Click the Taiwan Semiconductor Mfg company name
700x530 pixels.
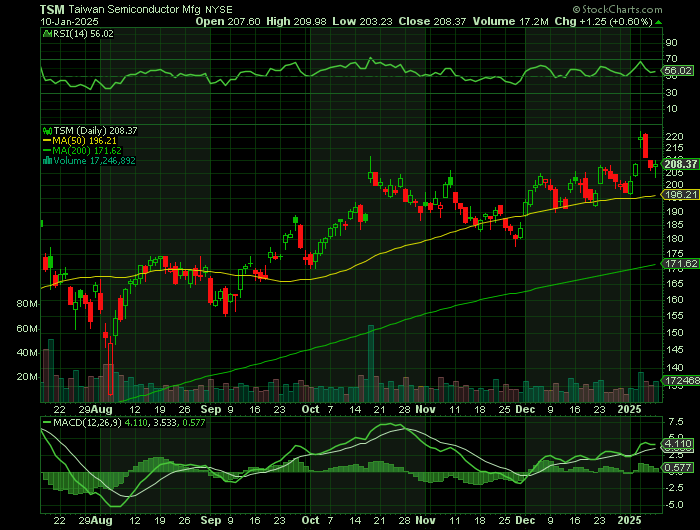[135, 9]
